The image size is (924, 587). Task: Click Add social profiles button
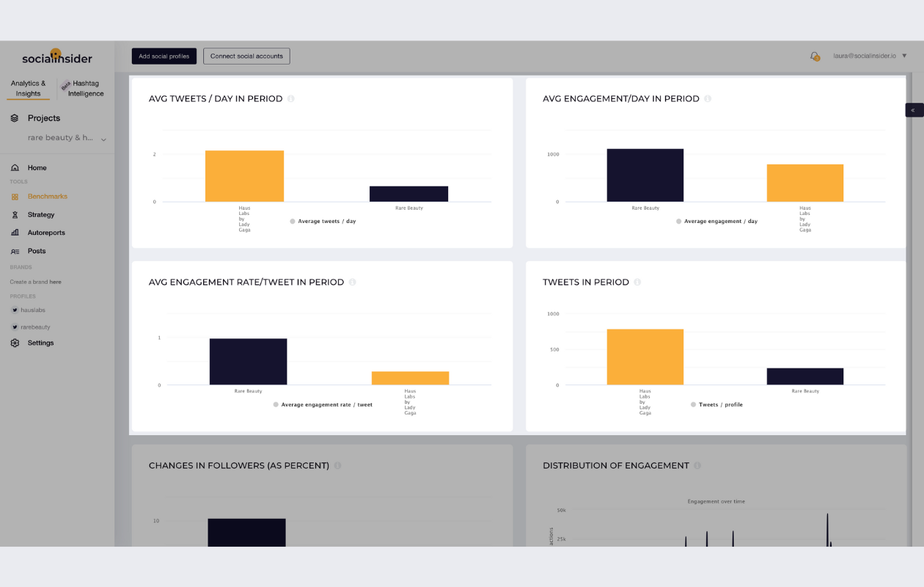[x=164, y=56]
